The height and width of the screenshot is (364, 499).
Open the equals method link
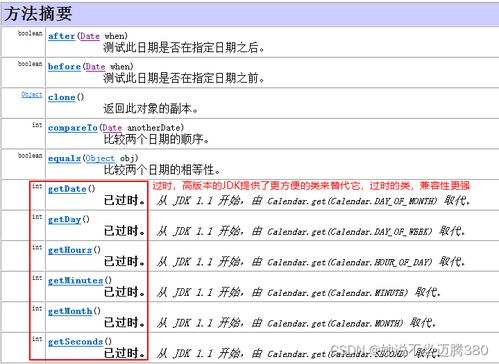tap(64, 158)
